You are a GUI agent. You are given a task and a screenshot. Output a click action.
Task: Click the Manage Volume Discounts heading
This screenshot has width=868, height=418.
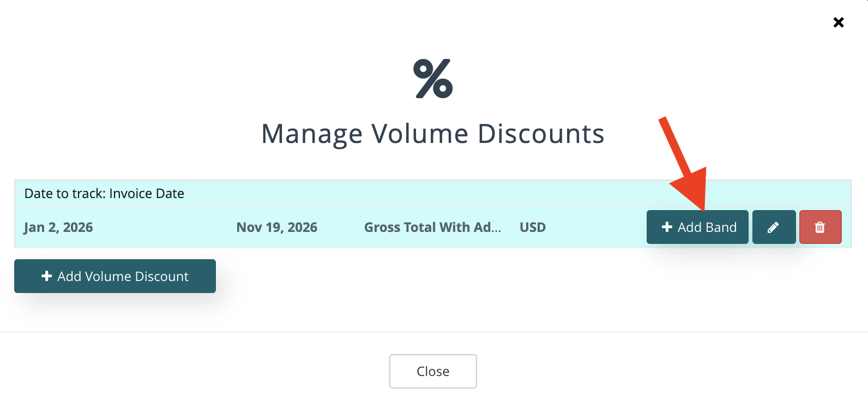click(x=433, y=134)
